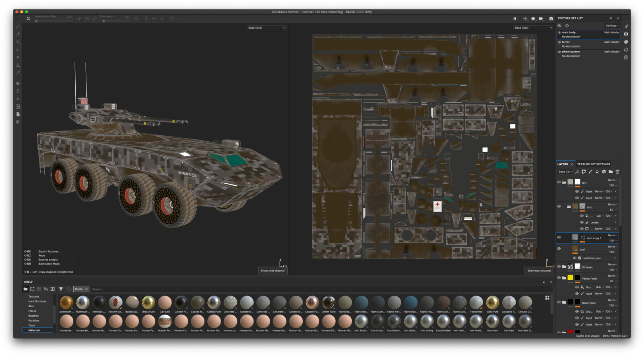
Task: Switch to the Texture Set Settings tab
Action: (x=594, y=164)
